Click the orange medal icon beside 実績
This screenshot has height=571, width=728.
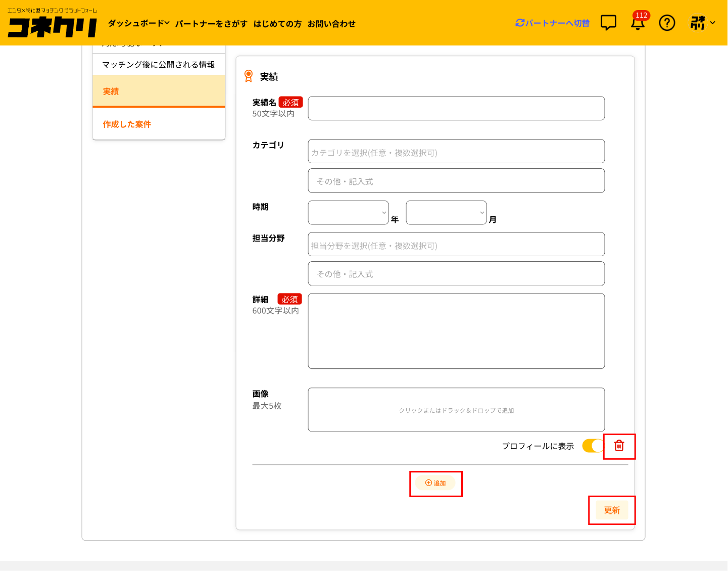249,76
